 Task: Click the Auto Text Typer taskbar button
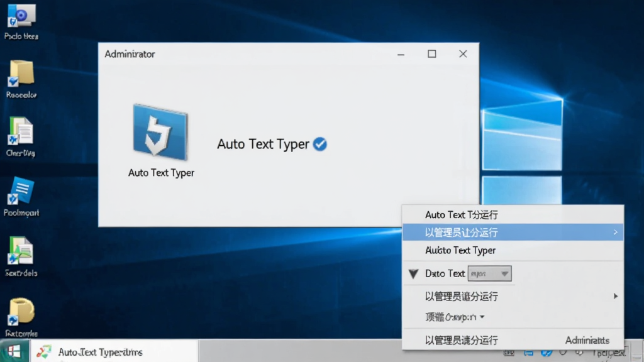point(114,352)
